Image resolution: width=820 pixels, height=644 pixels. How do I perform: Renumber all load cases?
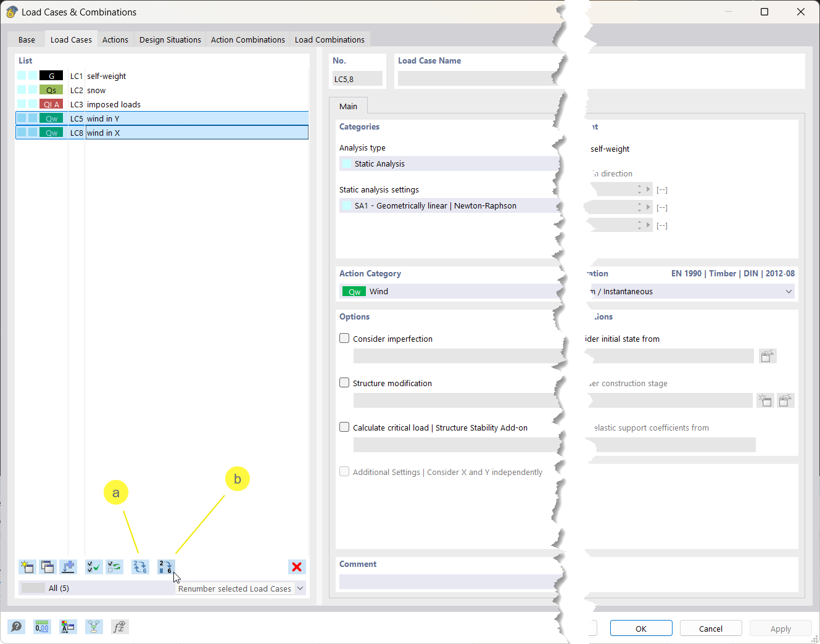point(140,567)
